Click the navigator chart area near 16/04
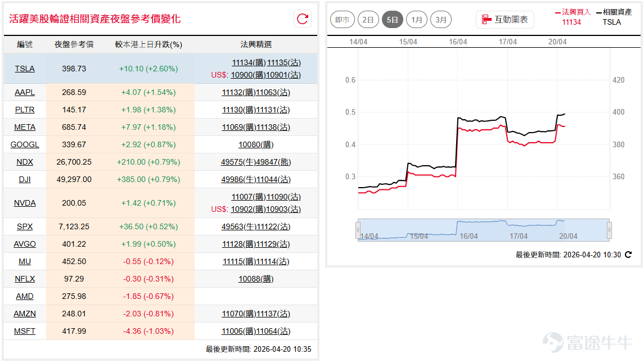 coord(469,230)
